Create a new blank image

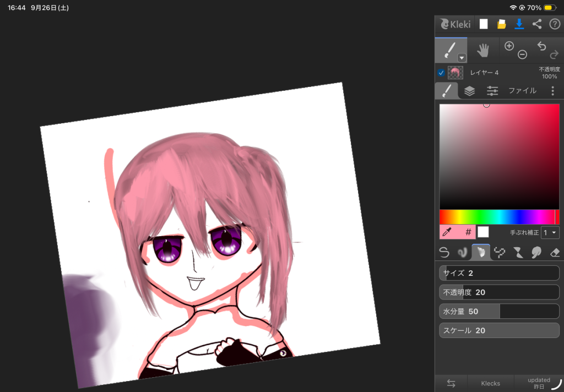pyautogui.click(x=484, y=24)
